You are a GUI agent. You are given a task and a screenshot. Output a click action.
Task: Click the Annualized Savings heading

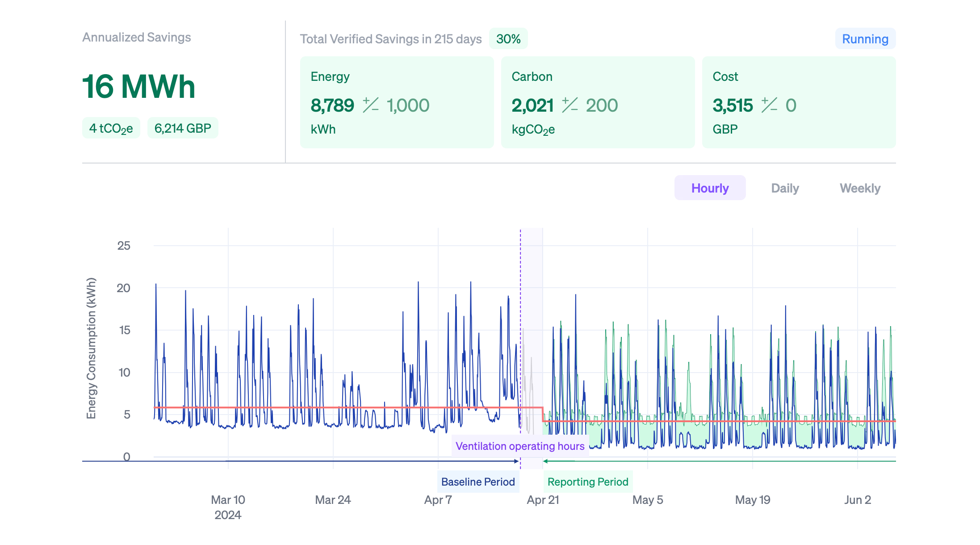[x=136, y=38]
